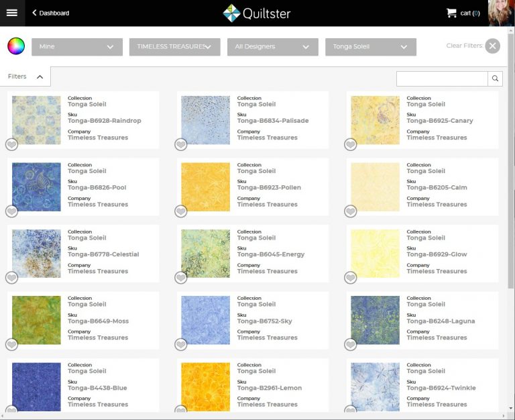515x420 pixels.
Task: Click SKU text Tonga-B4438-Blue
Action: coord(97,388)
